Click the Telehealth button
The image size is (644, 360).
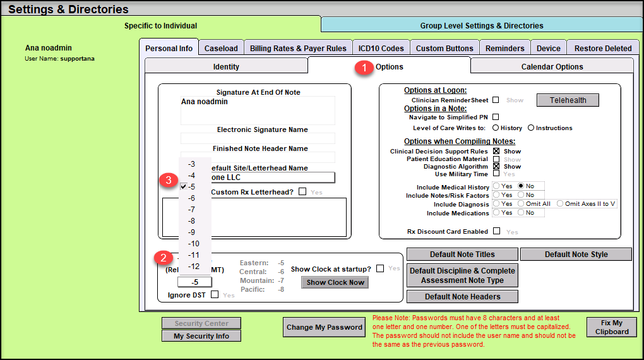(568, 100)
